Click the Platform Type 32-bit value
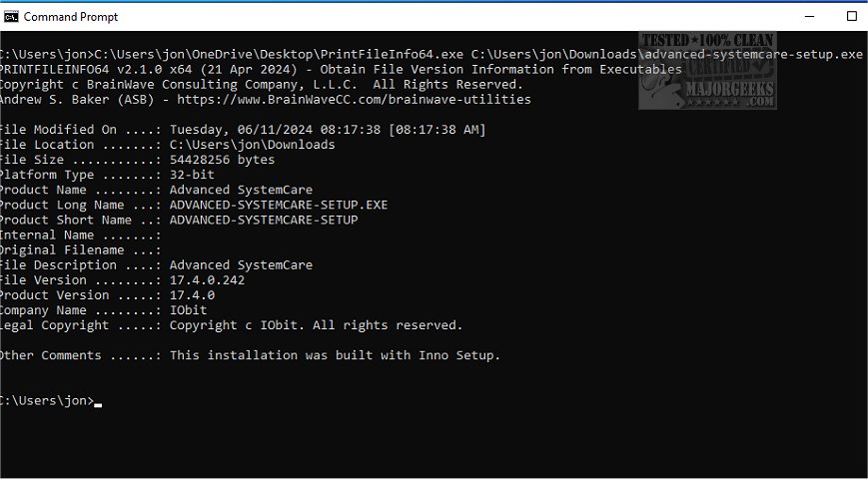 [x=192, y=175]
